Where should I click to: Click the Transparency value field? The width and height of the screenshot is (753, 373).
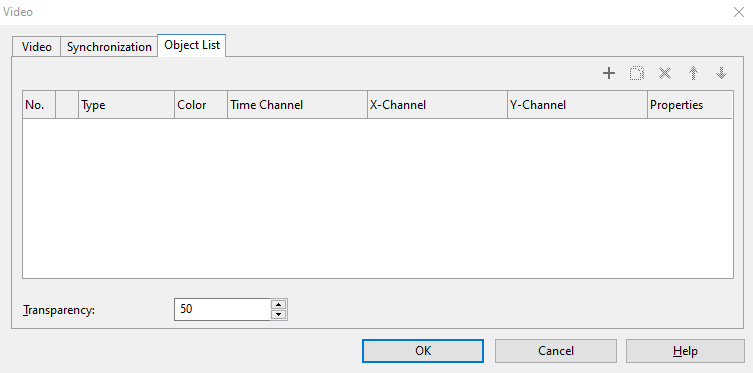pyautogui.click(x=223, y=309)
